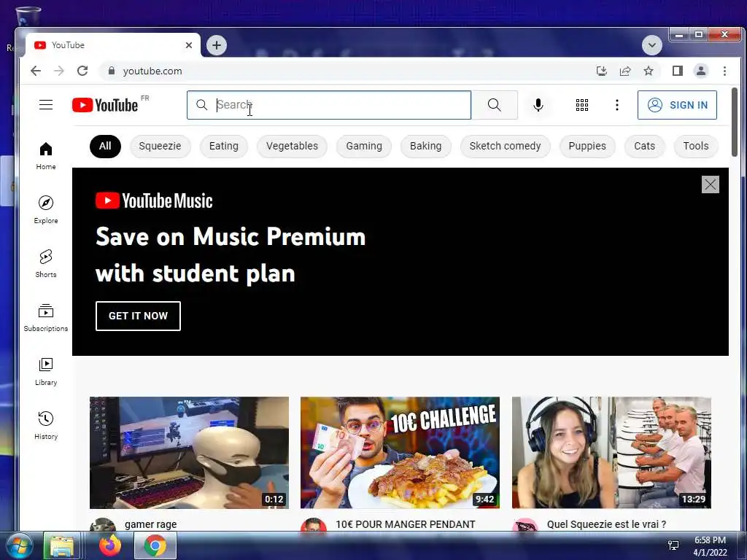Reload the YouTube page
This screenshot has height=560, width=747.
click(x=82, y=71)
